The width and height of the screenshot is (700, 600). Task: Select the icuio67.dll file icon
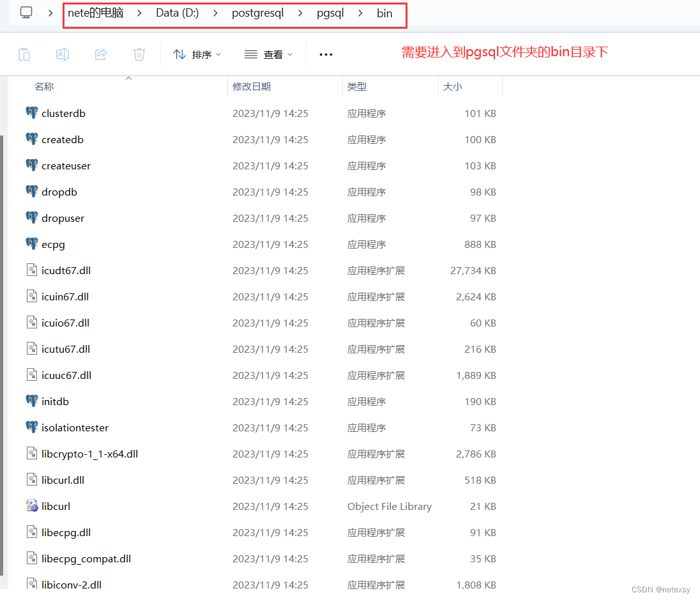(32, 322)
